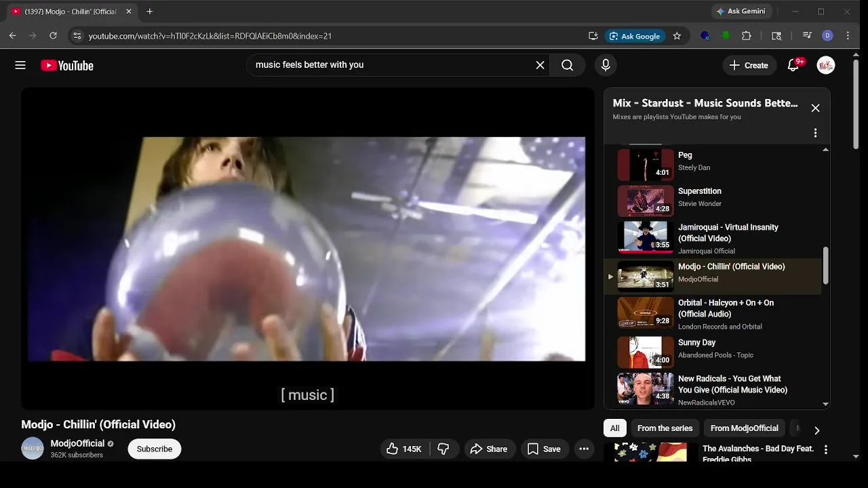
Task: Play Orbital - Halcyon + On + On
Action: (x=712, y=314)
